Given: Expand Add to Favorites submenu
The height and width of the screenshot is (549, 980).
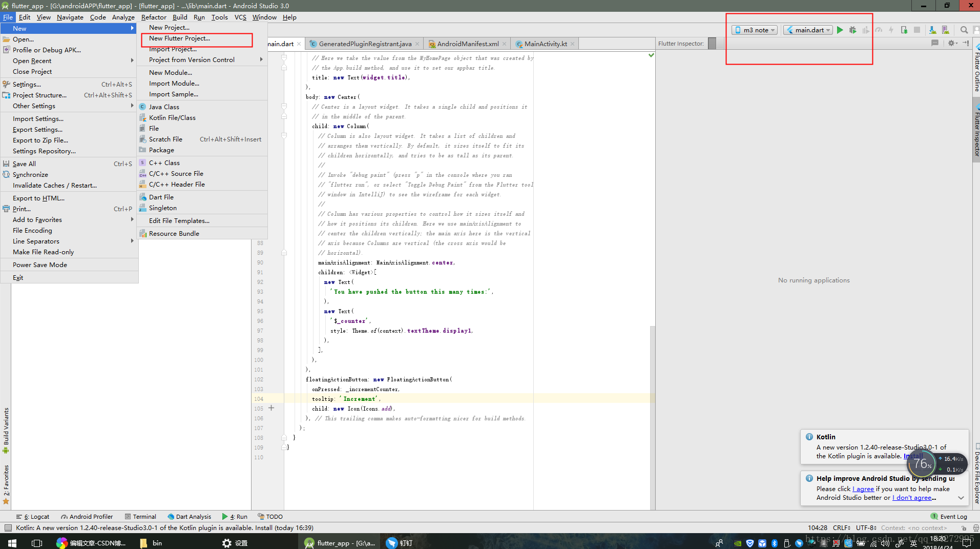Looking at the screenshot, I should [x=69, y=220].
